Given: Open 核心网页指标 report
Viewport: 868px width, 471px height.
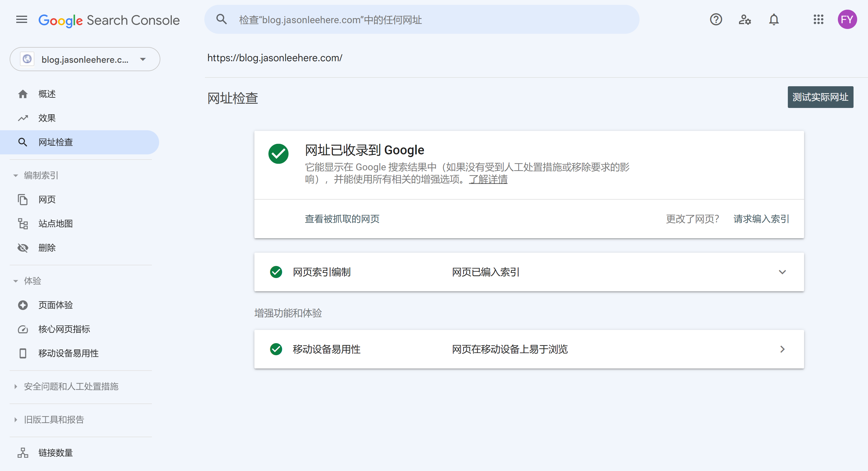Looking at the screenshot, I should tap(80, 329).
